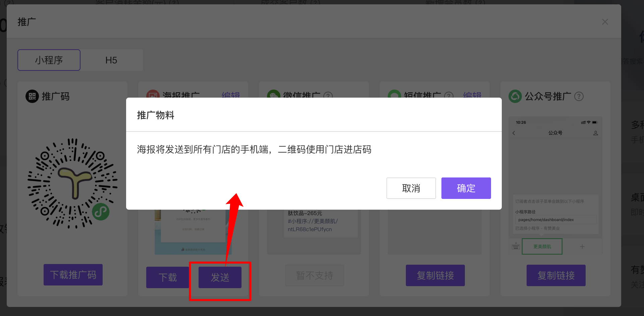Click the 更美颜肌 menu button in preview
644x316 pixels.
[542, 247]
